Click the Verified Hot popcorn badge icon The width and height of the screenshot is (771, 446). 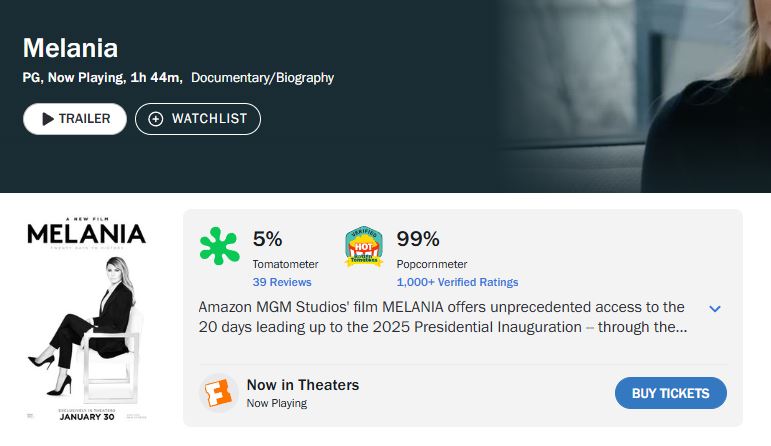pos(364,246)
